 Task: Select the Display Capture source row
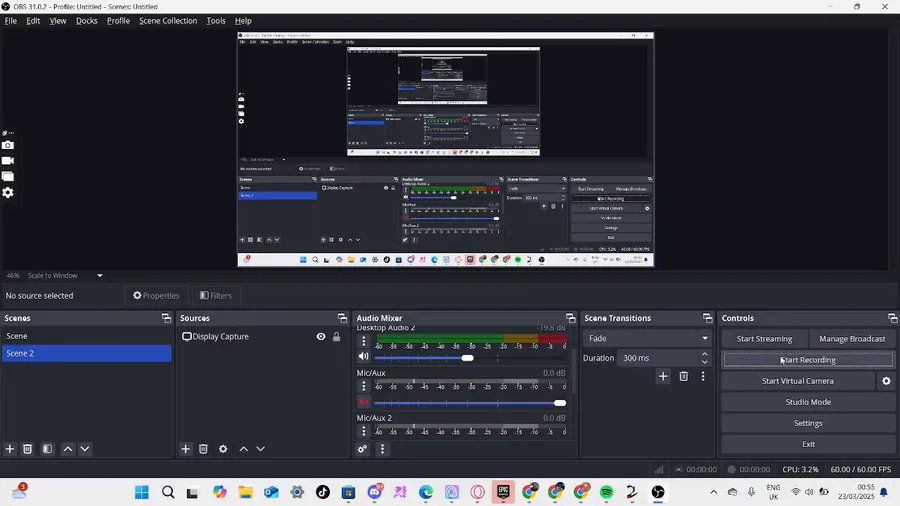(x=261, y=336)
